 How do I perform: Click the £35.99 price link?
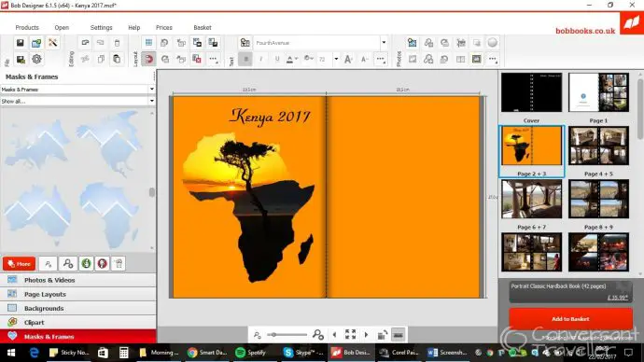coord(617,298)
